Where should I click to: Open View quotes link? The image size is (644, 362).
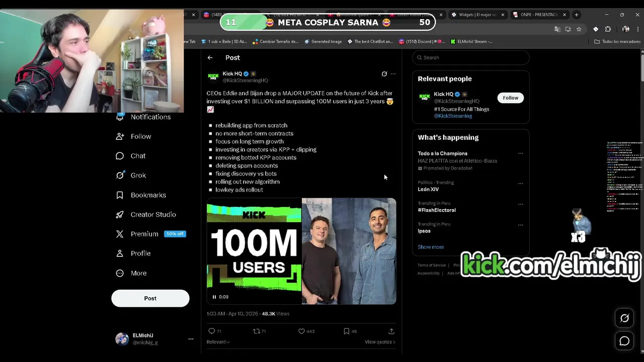(380, 342)
